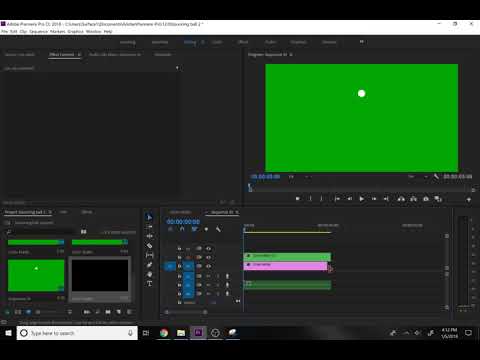Select the Hand tool
Viewport: 480px width, 360px height.
point(149,274)
